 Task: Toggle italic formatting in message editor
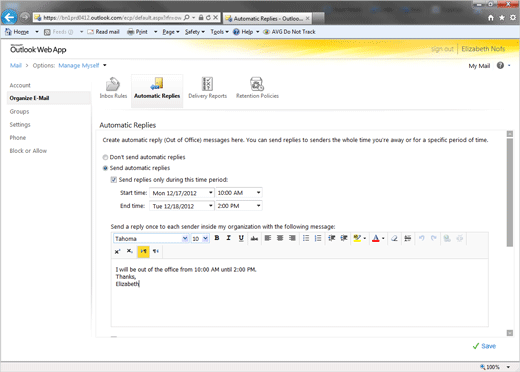tap(229, 238)
